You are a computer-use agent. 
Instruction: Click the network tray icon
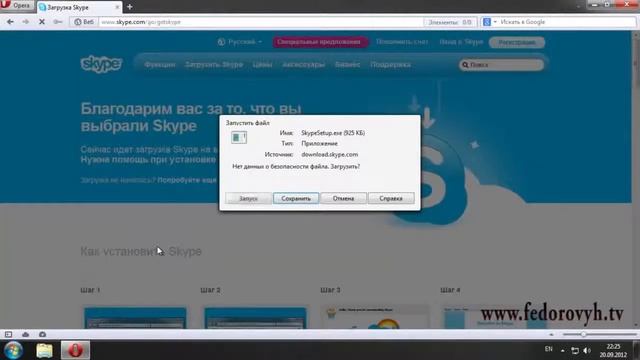click(575, 350)
